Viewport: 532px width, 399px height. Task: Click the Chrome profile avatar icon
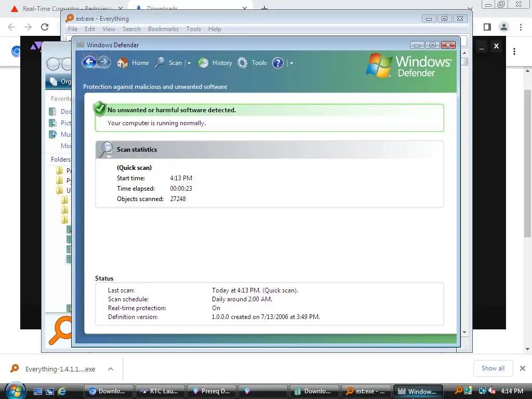tap(504, 27)
